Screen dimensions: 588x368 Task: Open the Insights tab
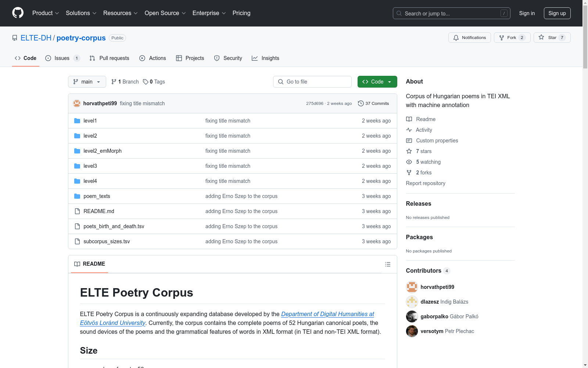[266, 58]
